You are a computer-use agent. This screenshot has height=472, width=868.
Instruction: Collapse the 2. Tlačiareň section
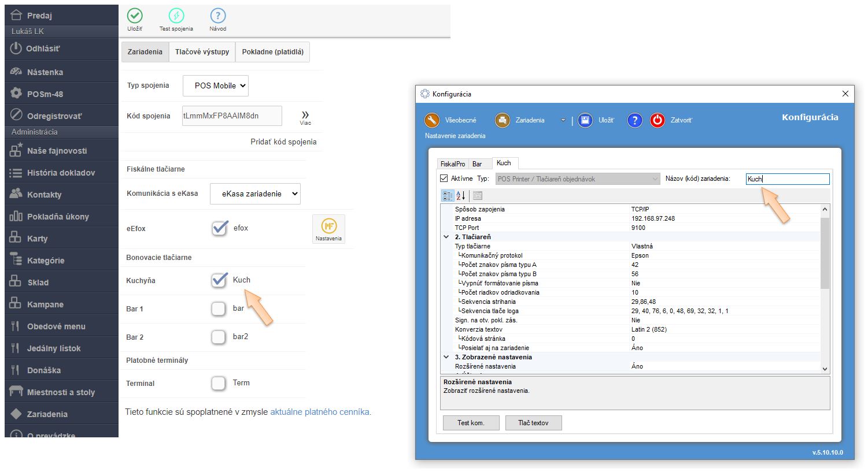(x=446, y=237)
